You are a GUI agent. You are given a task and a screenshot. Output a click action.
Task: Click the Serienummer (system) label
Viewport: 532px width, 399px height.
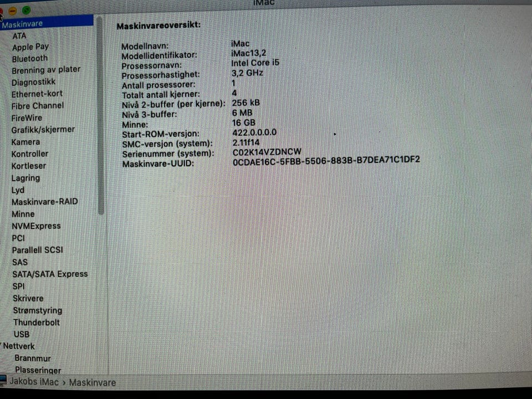tap(168, 154)
